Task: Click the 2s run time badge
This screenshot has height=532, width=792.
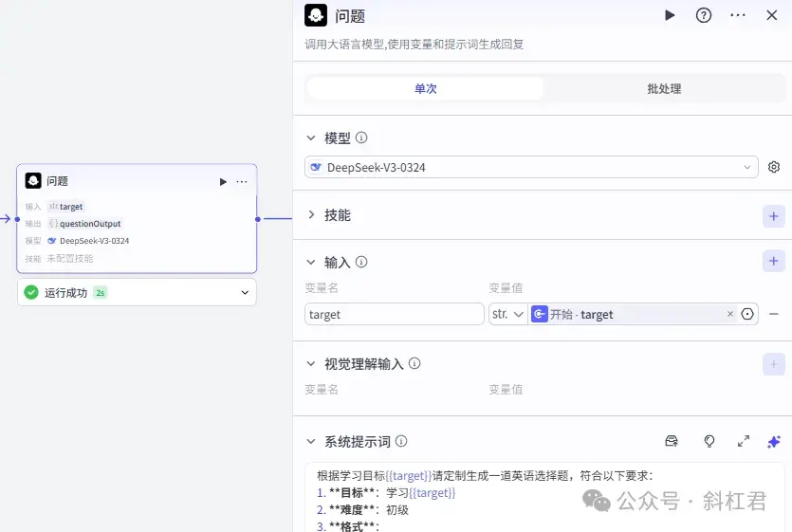Action: click(100, 292)
